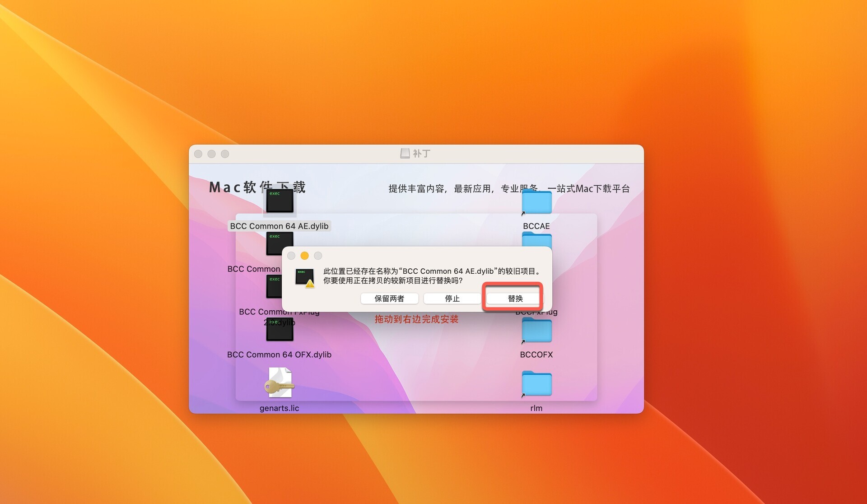Click the 补丁 window title text

(x=421, y=154)
